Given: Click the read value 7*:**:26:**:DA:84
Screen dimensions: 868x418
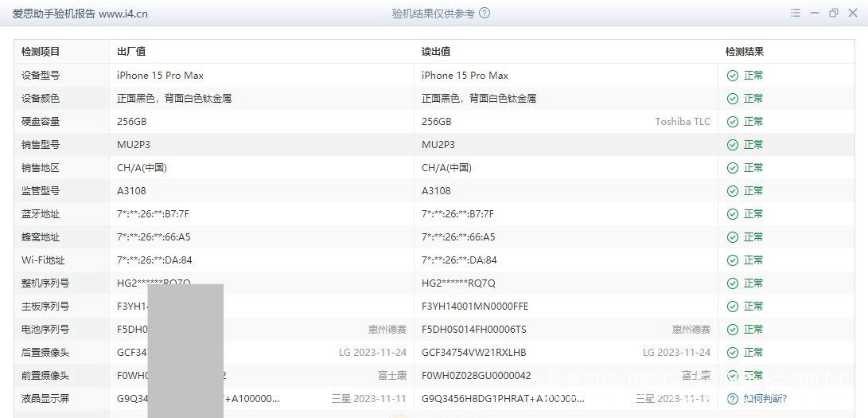Looking at the screenshot, I should (x=460, y=260).
